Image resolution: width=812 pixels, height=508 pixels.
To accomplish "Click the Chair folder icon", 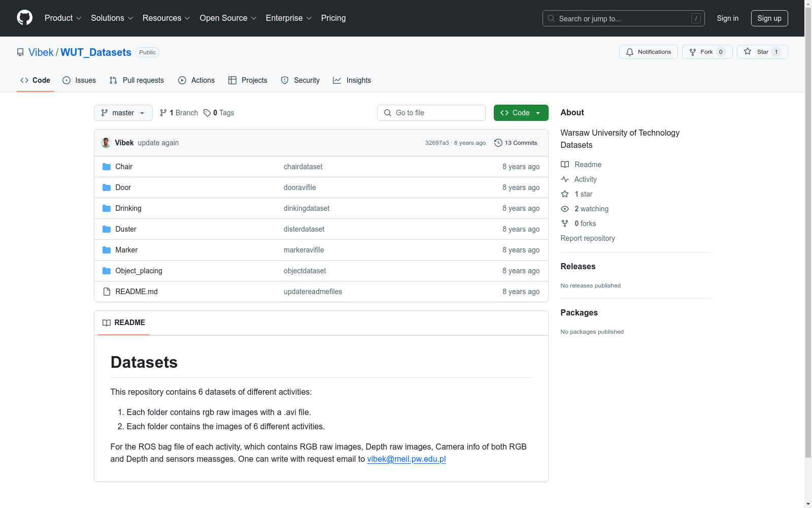I will (107, 167).
